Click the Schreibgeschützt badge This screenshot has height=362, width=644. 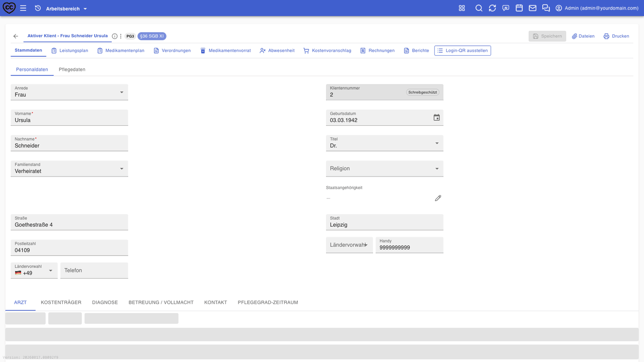click(423, 93)
